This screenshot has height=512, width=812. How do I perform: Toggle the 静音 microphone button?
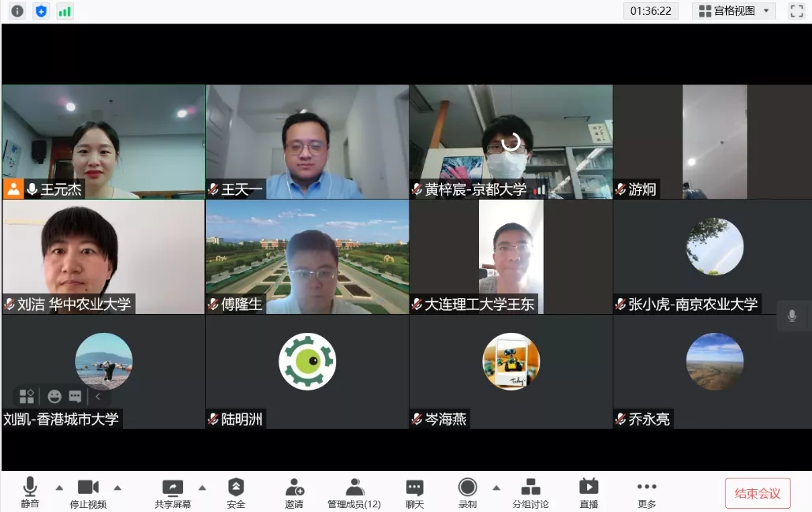(x=30, y=492)
